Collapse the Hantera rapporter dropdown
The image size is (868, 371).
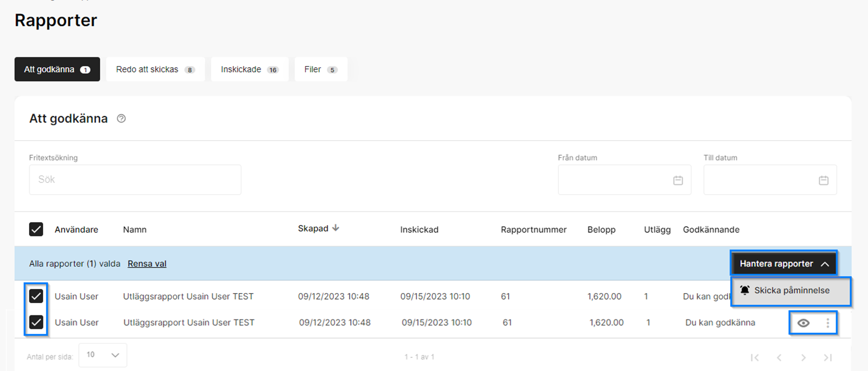point(784,264)
